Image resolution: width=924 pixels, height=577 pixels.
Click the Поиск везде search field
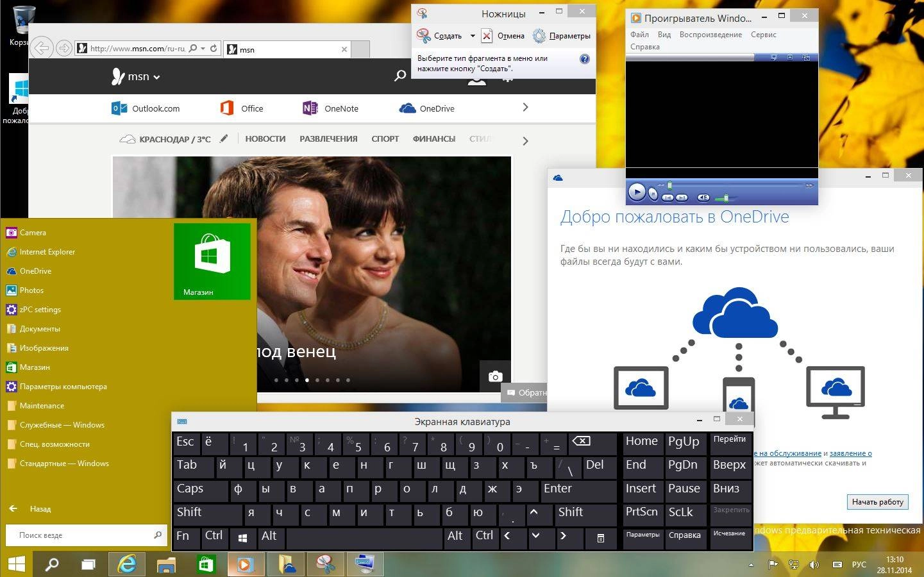pos(85,535)
